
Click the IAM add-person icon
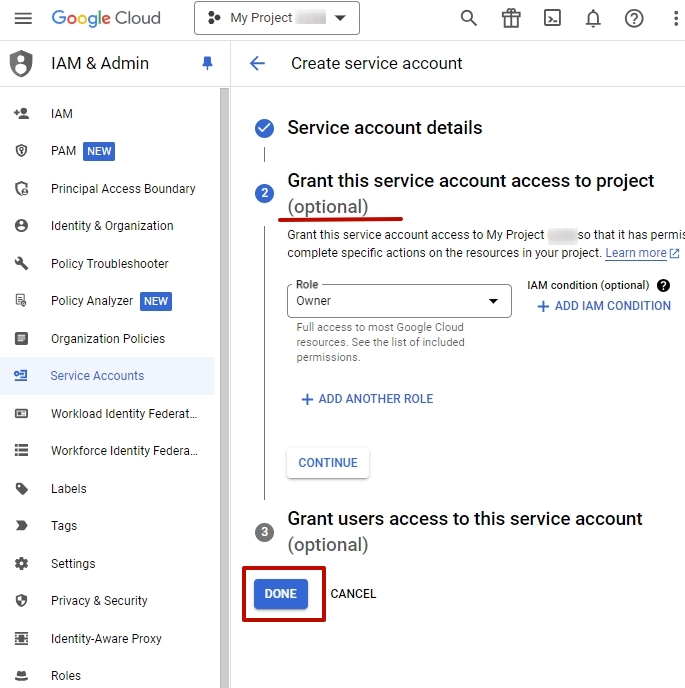tap(21, 114)
